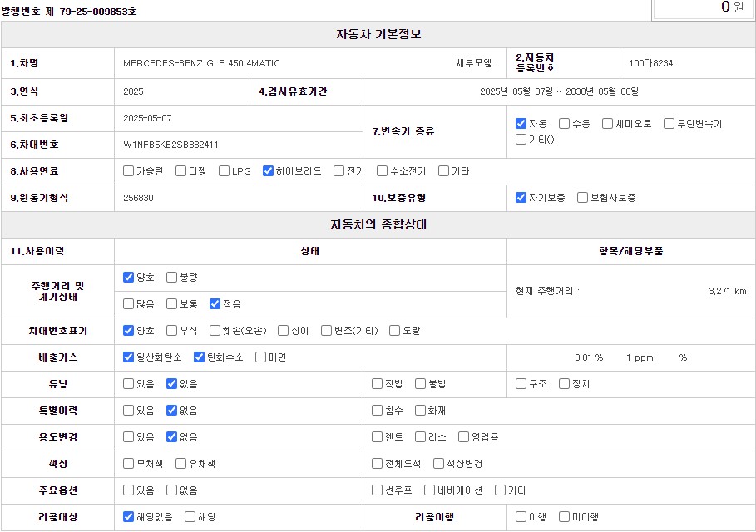756x532 pixels.
Task: Check the 가솔린 fuel checkbox
Action: [x=128, y=171]
